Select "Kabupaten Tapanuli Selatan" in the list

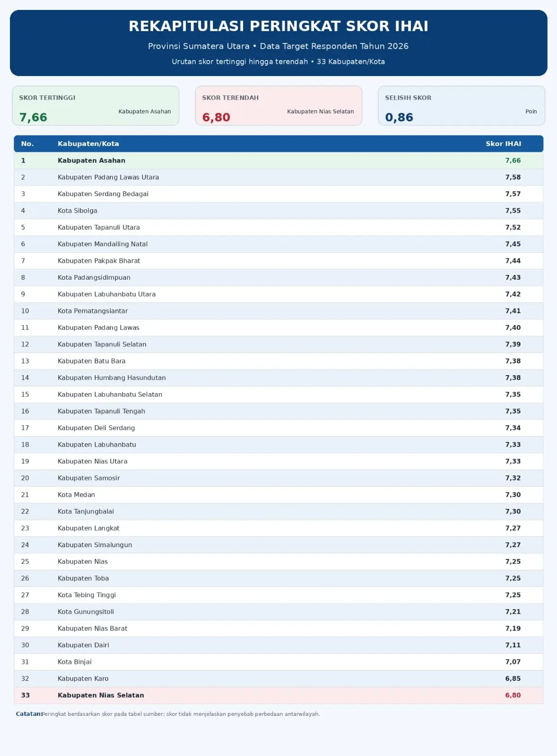(x=102, y=344)
